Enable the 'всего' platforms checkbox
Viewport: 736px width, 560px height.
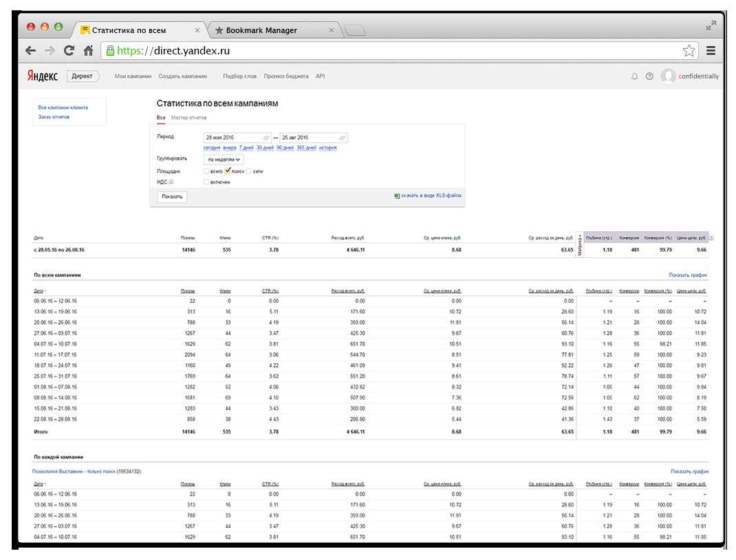point(206,171)
